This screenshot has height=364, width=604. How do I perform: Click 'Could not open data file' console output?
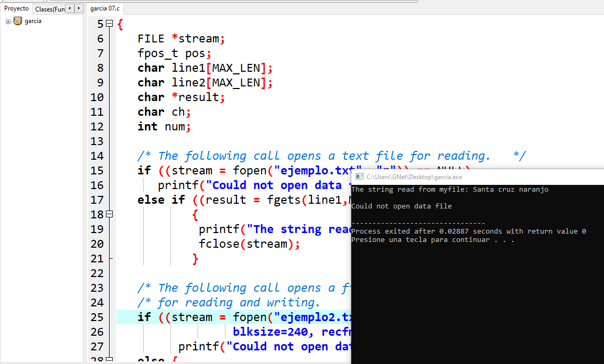point(402,206)
